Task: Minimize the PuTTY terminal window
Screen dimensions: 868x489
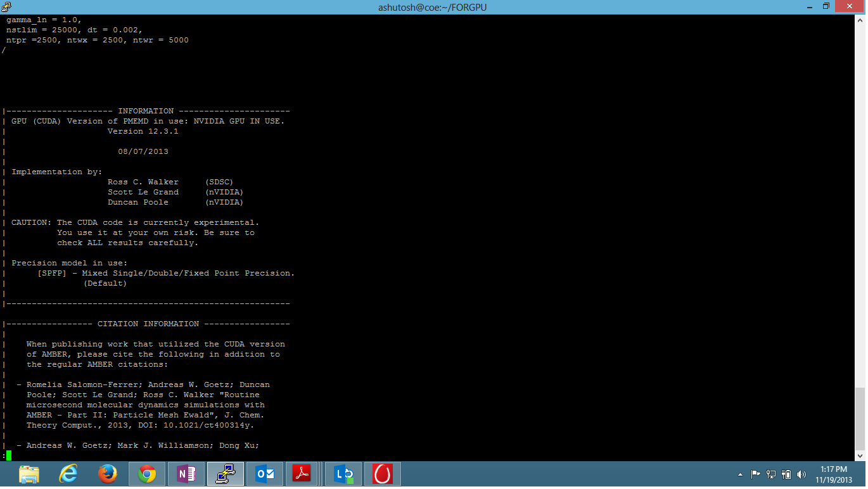Action: click(805, 6)
